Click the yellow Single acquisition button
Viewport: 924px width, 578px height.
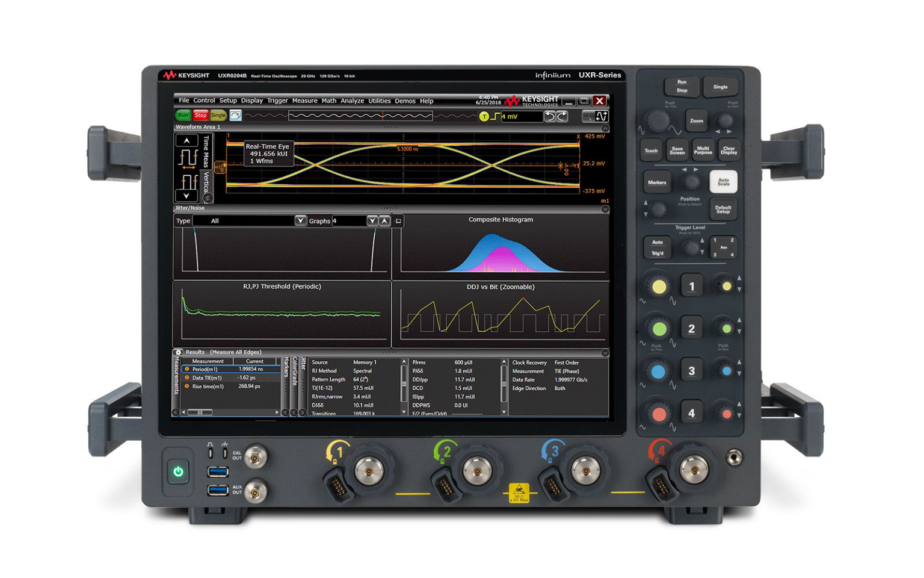[x=218, y=116]
